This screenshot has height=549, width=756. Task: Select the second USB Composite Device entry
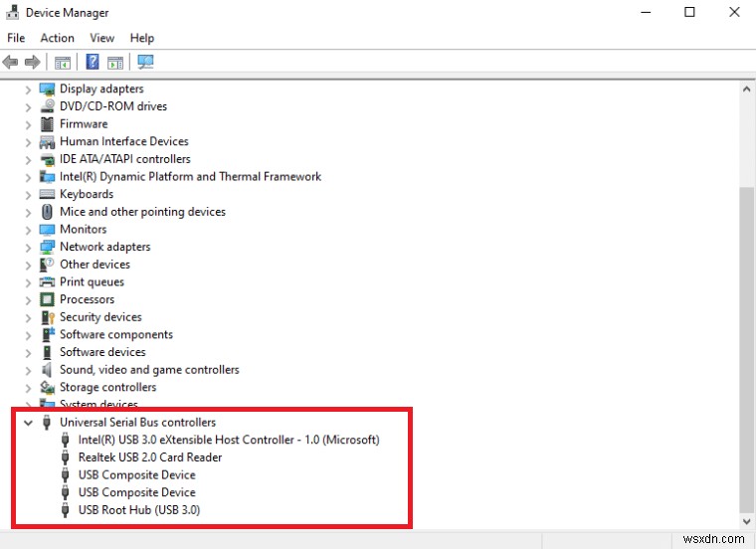(137, 492)
